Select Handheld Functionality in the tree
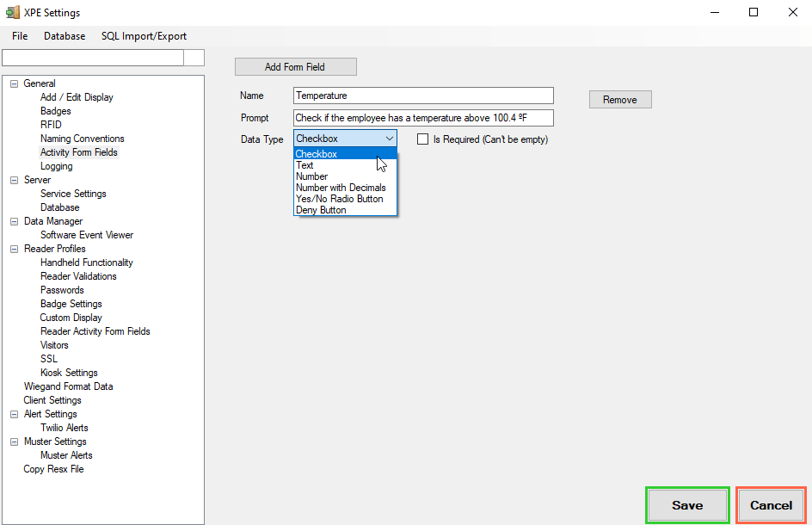 [87, 262]
